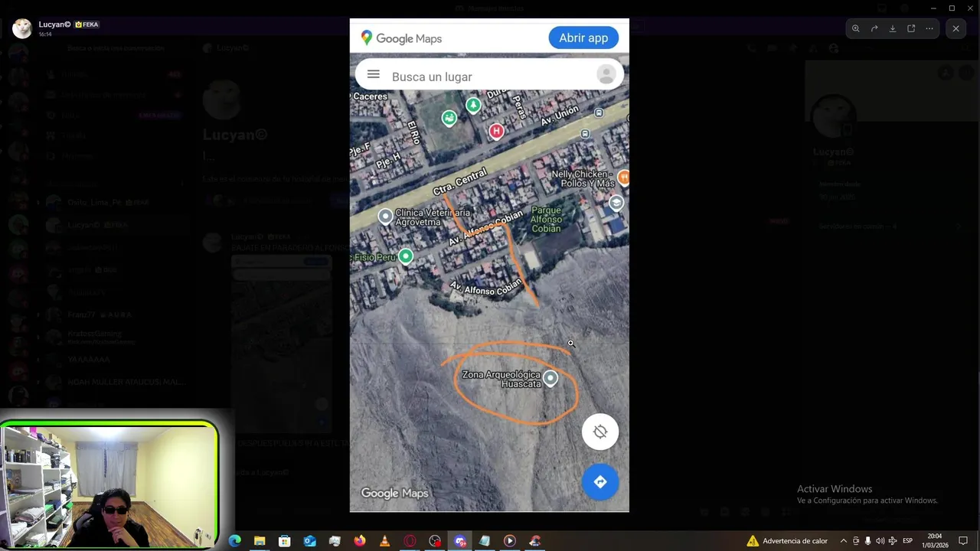
Task: Download the image from the viewer toolbar
Action: point(893,28)
